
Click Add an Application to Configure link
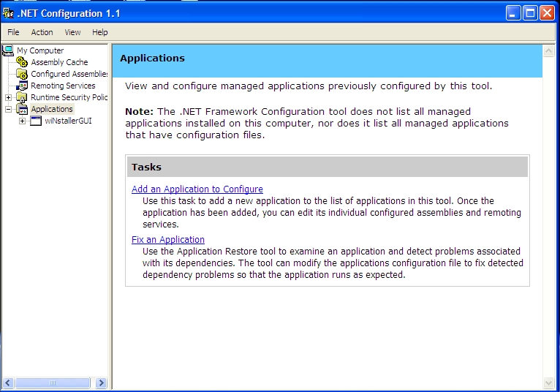point(197,189)
